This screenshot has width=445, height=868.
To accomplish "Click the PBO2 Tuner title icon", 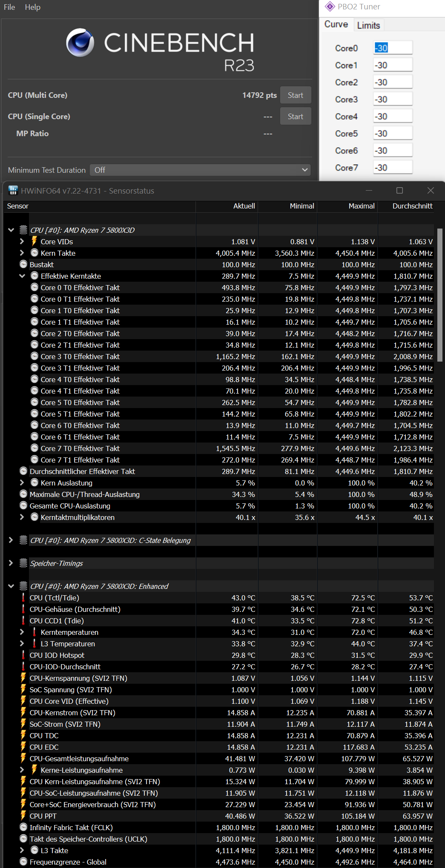I will [x=330, y=6].
